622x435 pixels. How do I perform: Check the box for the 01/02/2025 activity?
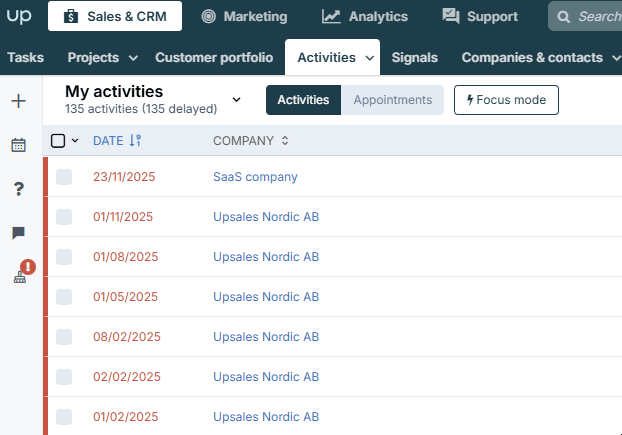tap(64, 417)
